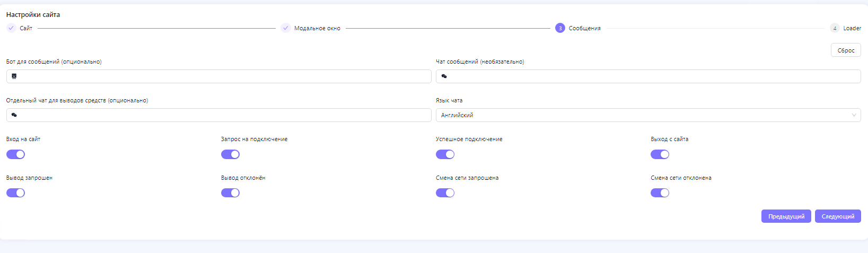
Task: Toggle the Вход на сайт switch
Action: pos(15,154)
